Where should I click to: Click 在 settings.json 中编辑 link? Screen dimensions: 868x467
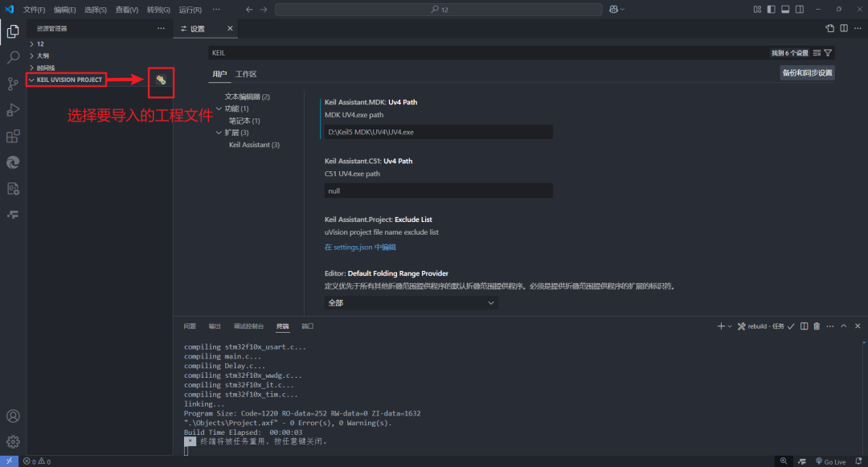click(x=360, y=248)
